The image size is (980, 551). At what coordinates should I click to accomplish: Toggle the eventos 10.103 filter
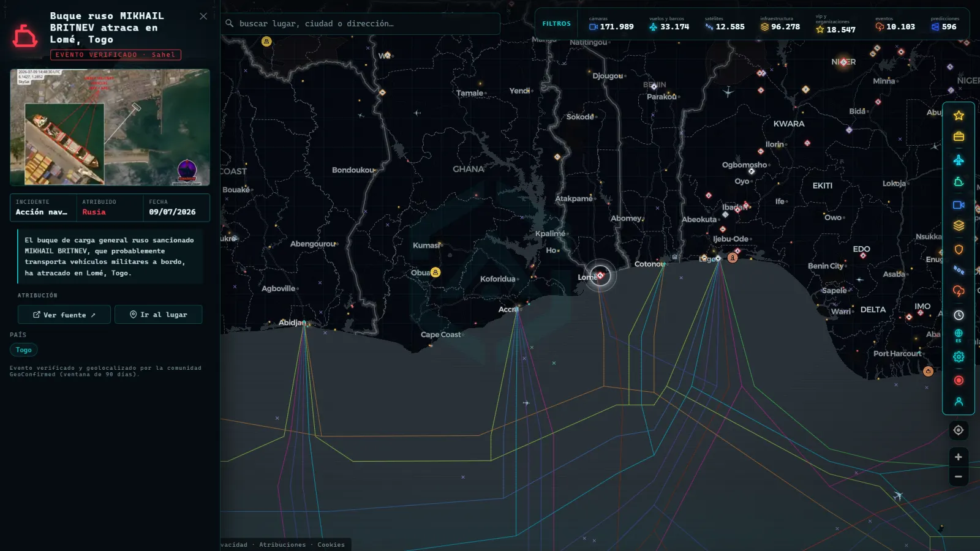point(895,23)
